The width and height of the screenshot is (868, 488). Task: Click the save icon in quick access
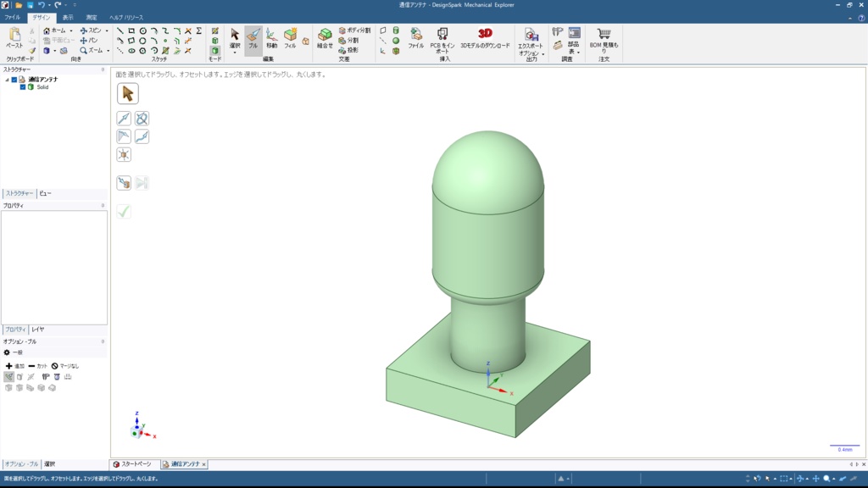[30, 5]
